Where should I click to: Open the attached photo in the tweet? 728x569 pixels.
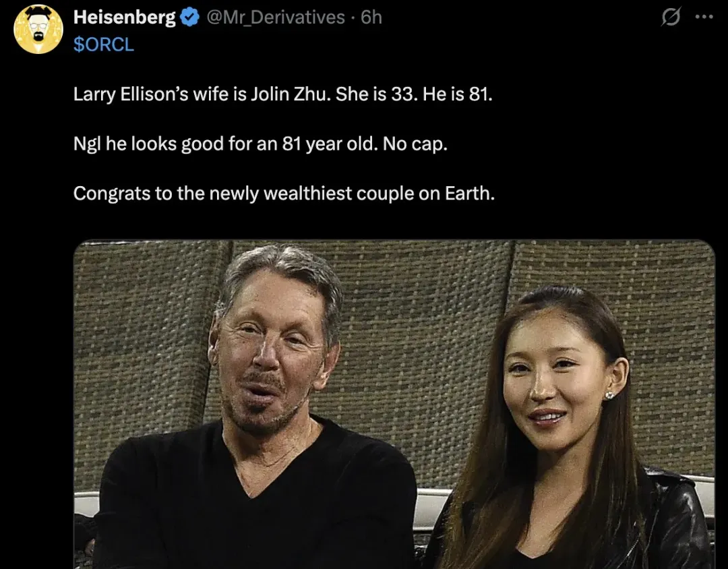click(x=394, y=405)
